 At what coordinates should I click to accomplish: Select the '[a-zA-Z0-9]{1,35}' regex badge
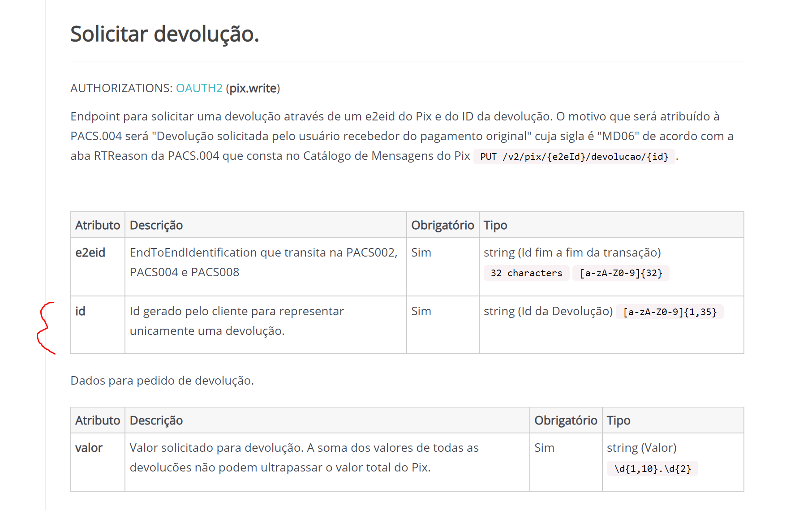tap(670, 312)
